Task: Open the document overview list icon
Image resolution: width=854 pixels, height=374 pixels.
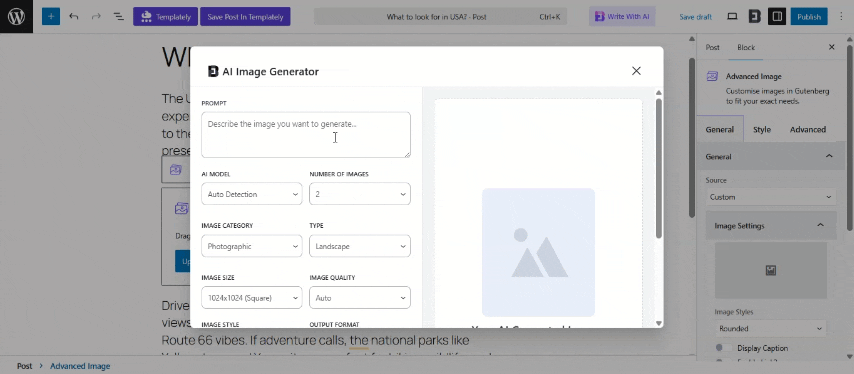Action: tap(118, 16)
